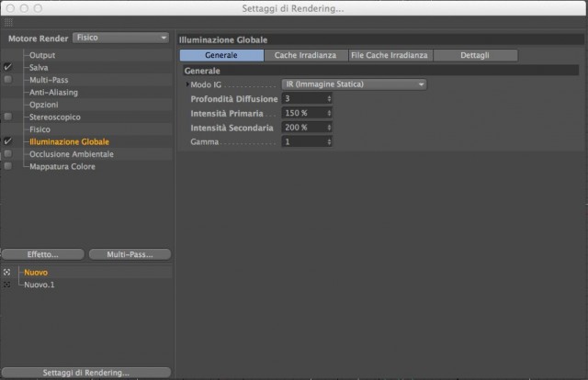Image resolution: width=588 pixels, height=380 pixels.
Task: Click the active preset icon beside Nuovo
Action: 6,273
